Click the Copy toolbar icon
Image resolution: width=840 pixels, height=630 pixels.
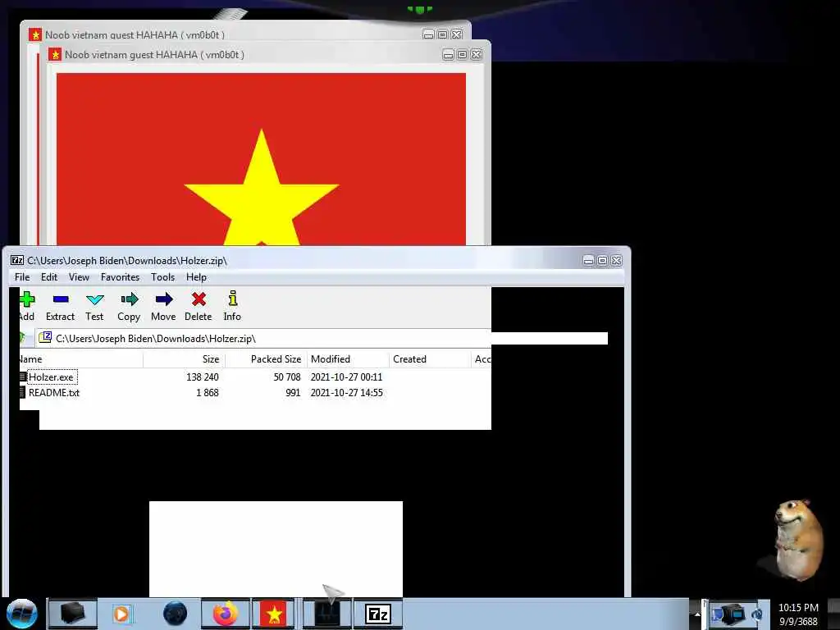(129, 299)
